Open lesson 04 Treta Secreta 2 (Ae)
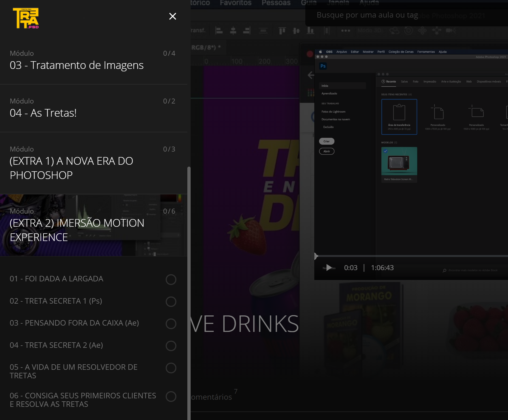 57,345
